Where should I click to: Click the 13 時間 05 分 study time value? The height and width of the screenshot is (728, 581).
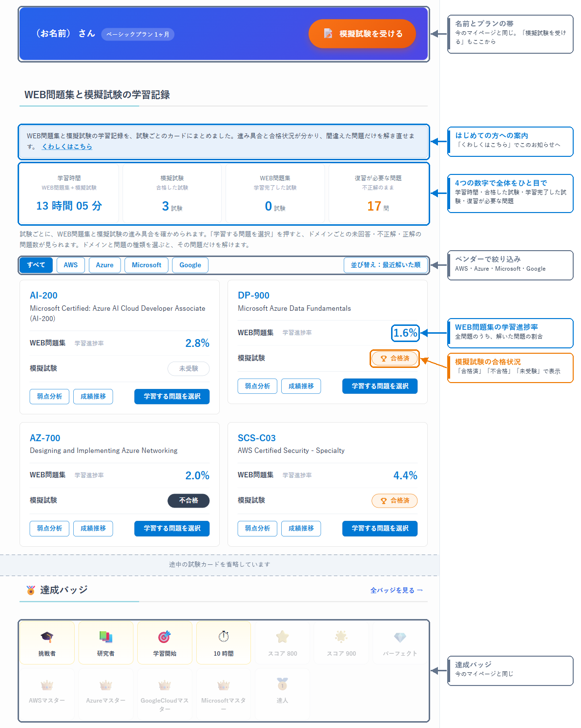point(69,206)
